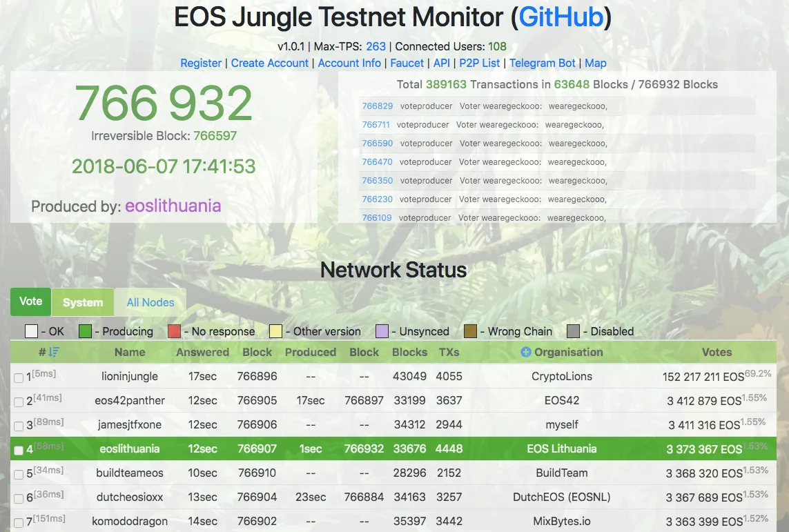Select komododragon name cell
789x532 pixels.
click(x=130, y=521)
